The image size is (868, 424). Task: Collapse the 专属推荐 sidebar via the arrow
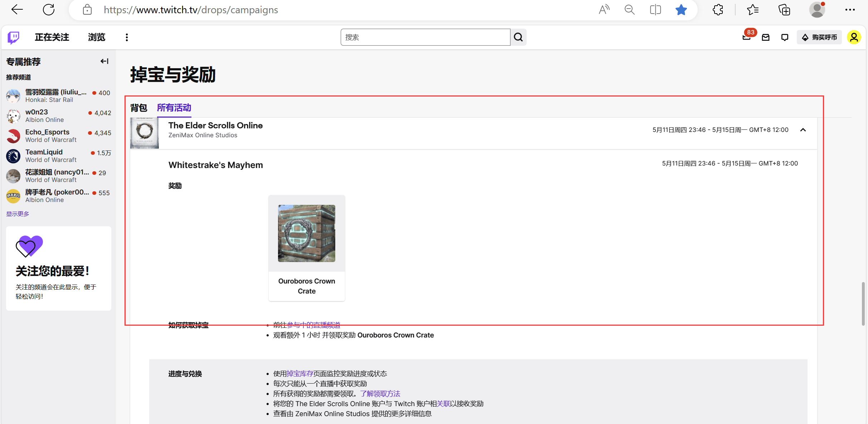(x=104, y=61)
